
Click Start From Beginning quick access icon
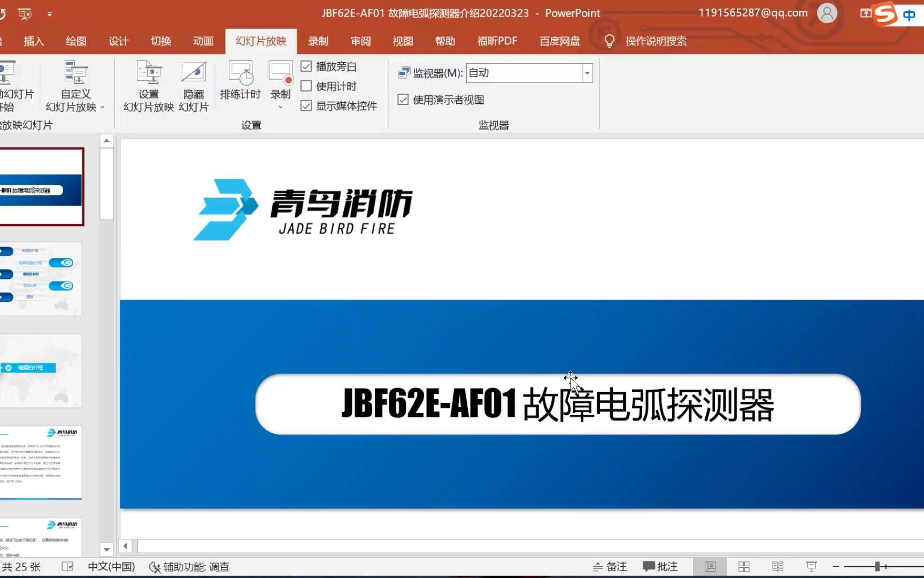pyautogui.click(x=25, y=14)
